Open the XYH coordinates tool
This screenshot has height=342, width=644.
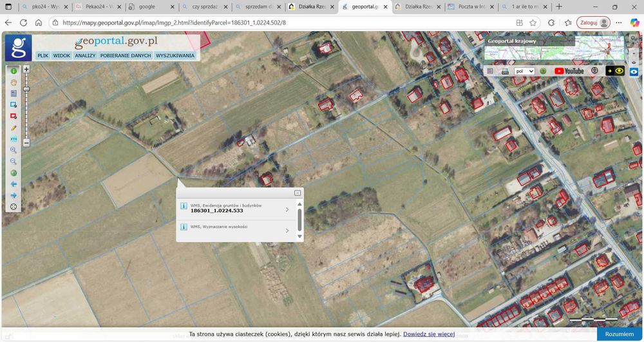[14, 139]
